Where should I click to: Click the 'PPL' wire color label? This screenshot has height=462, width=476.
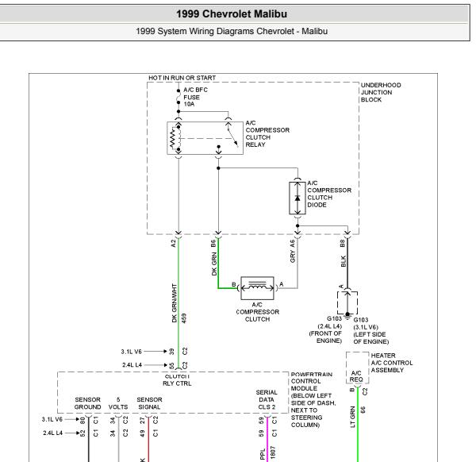263,454
